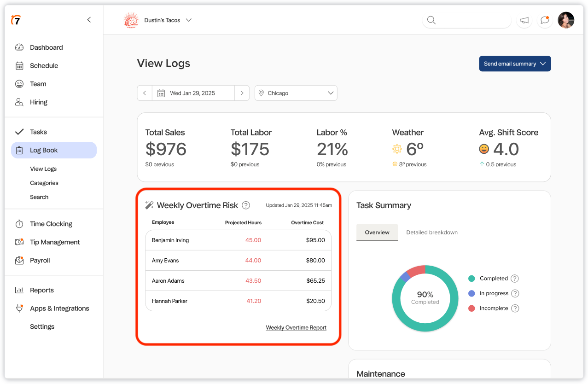The height and width of the screenshot is (384, 588).
Task: Go to the next day arrow
Action: point(242,93)
